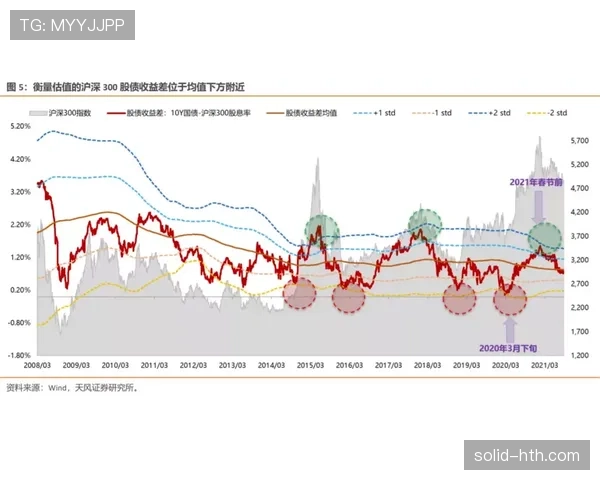Click the TG: MYYJJPP watermark badge
The height and width of the screenshot is (480, 600).
71,25
